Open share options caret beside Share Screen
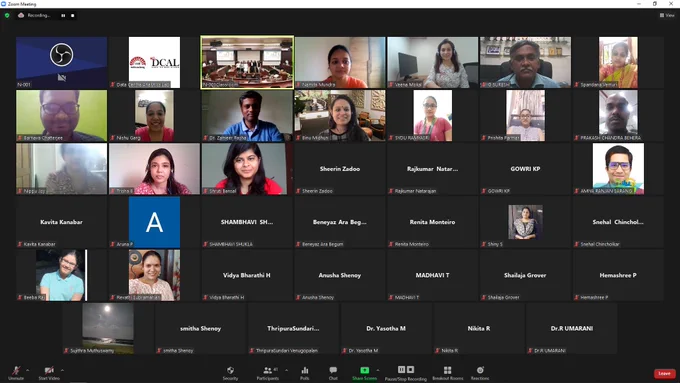The width and height of the screenshot is (680, 383). pyautogui.click(x=378, y=370)
